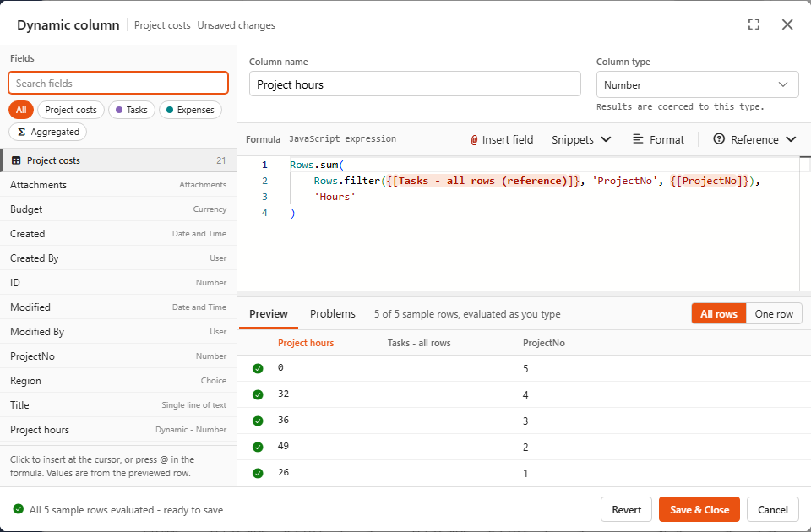Click the Project costs table icon
This screenshot has width=811, height=532.
[x=16, y=160]
